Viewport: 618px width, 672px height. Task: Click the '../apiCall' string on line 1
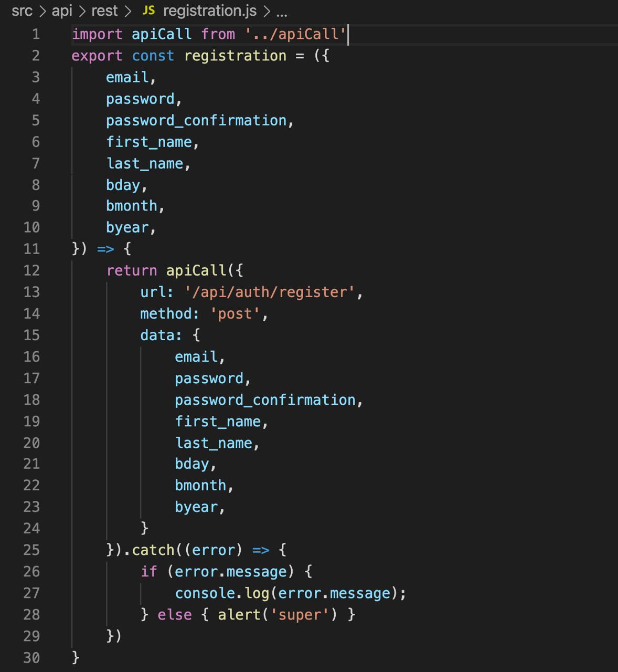point(295,34)
